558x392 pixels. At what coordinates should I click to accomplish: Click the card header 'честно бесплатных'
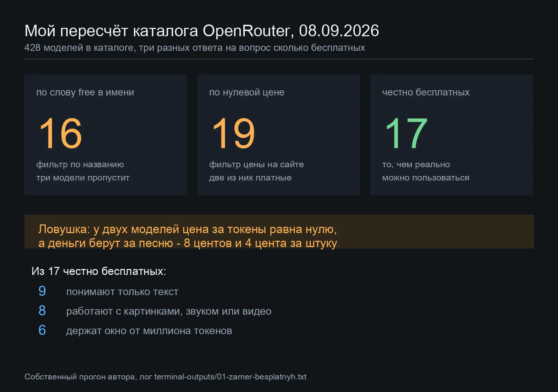[426, 92]
